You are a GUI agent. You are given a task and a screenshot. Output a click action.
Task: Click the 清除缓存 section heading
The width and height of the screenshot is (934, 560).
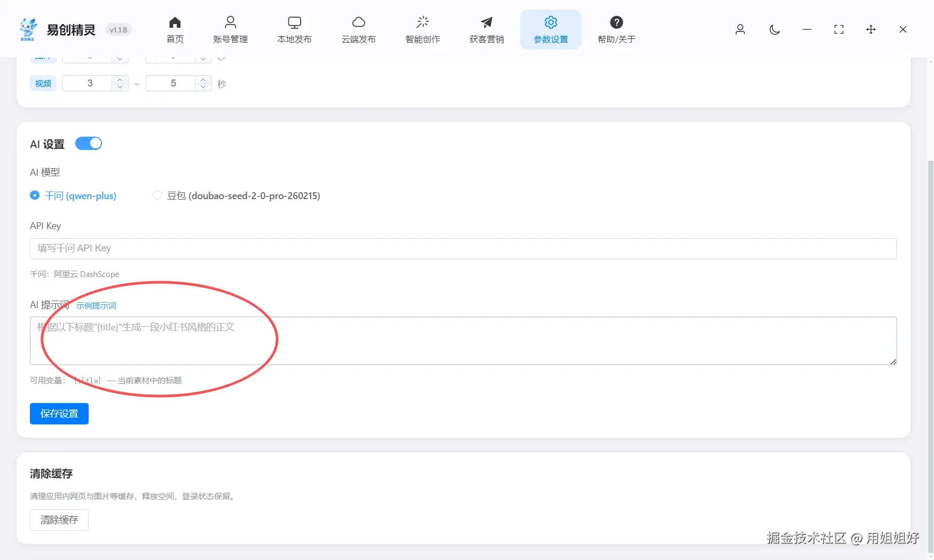click(x=51, y=474)
